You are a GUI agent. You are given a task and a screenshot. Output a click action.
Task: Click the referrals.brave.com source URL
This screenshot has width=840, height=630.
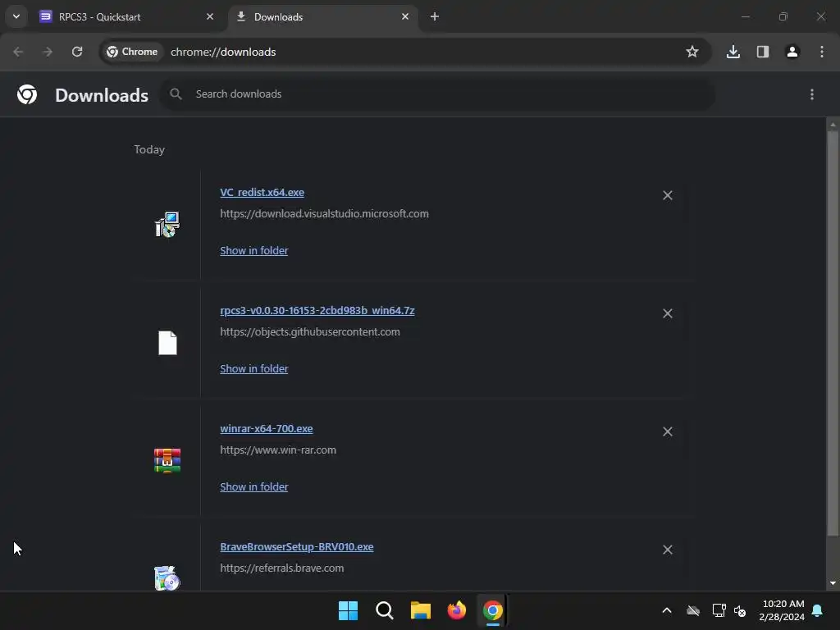[x=282, y=568]
